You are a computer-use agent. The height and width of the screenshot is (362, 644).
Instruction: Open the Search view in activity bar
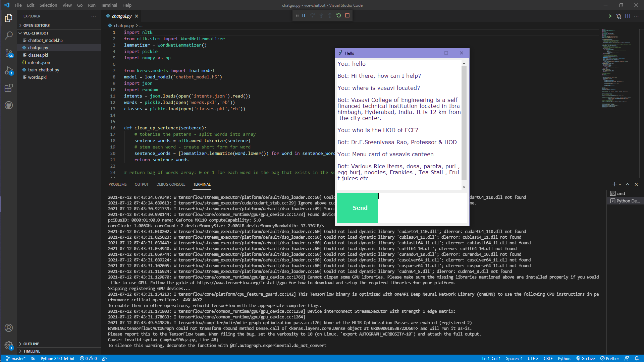[x=9, y=35]
